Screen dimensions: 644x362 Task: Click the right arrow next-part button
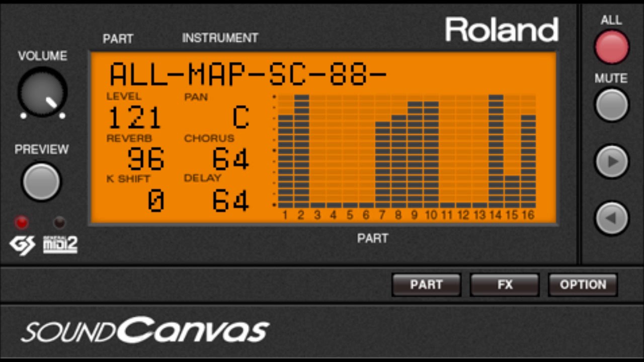point(611,162)
